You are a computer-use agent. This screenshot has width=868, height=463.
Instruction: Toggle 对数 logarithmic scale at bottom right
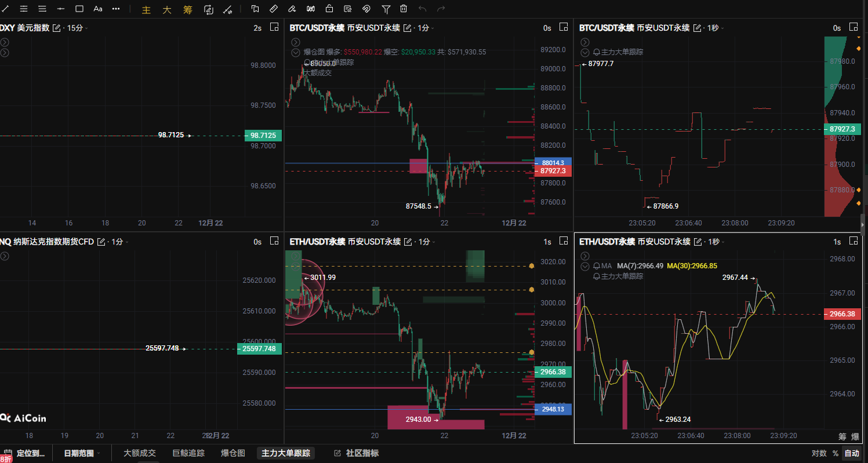tap(819, 453)
